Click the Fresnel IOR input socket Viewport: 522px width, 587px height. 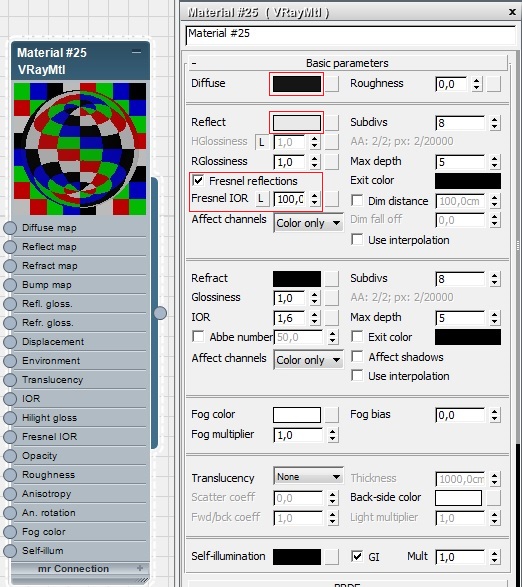coord(10,437)
